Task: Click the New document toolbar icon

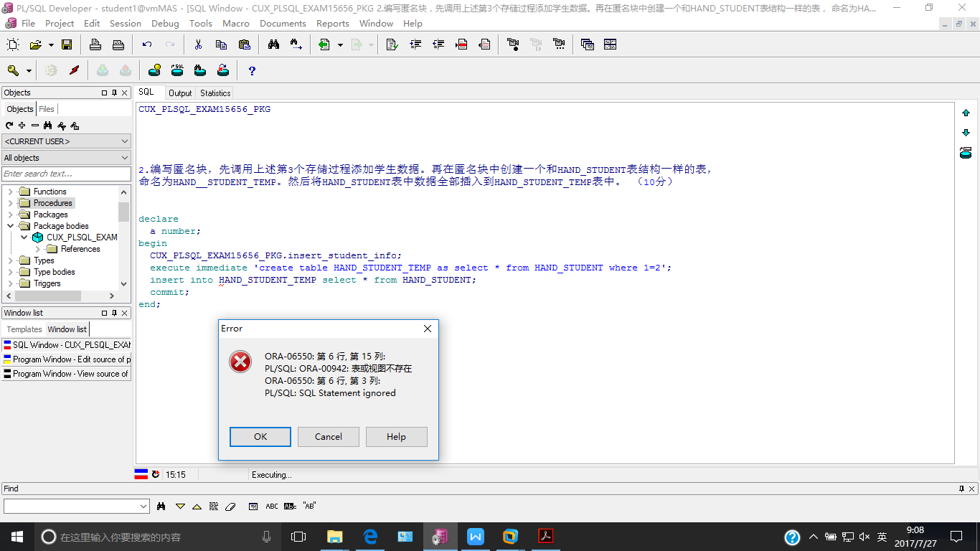Action: coord(13,44)
